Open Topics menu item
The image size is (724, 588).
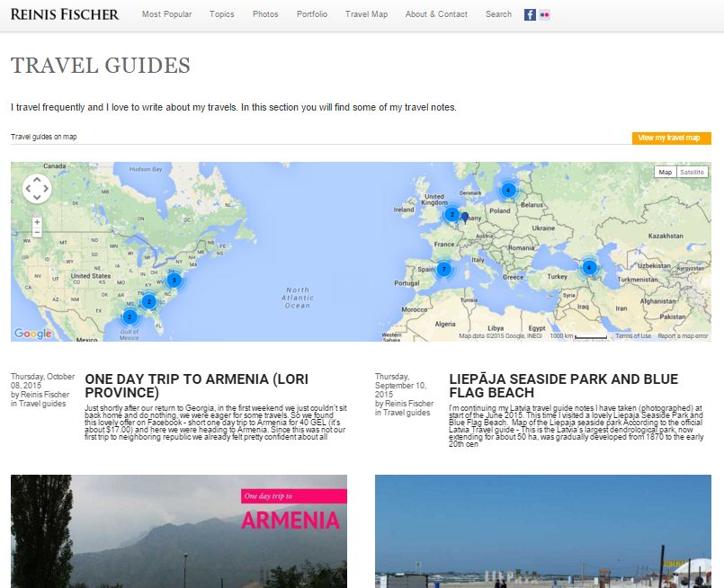coord(221,14)
